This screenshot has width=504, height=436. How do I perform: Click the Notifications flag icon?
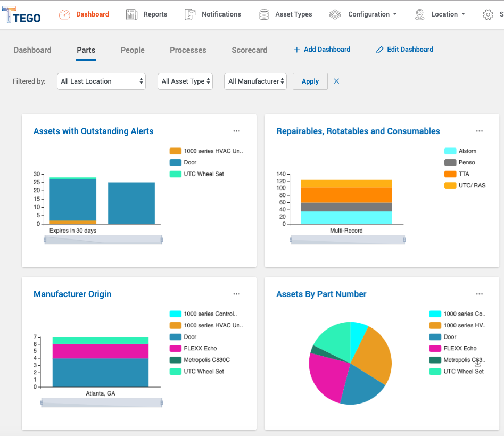pyautogui.click(x=189, y=14)
